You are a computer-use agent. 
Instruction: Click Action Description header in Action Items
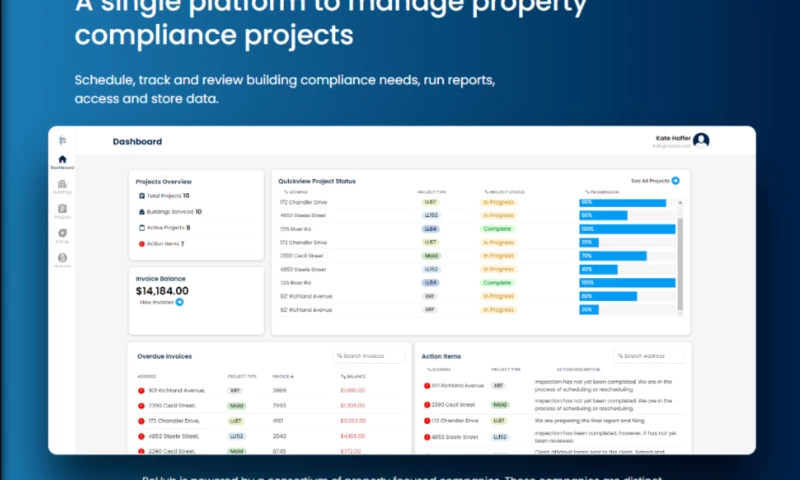[x=578, y=369]
